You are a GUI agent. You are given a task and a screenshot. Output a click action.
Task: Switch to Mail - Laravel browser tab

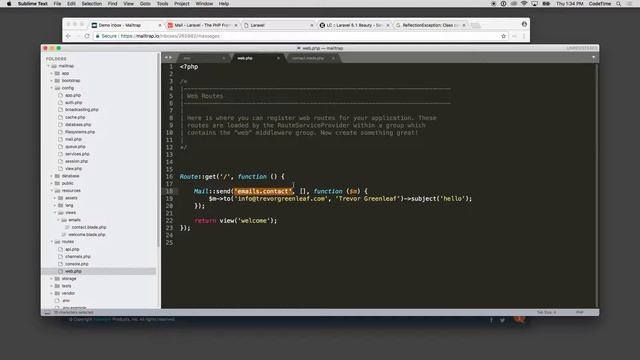202,25
